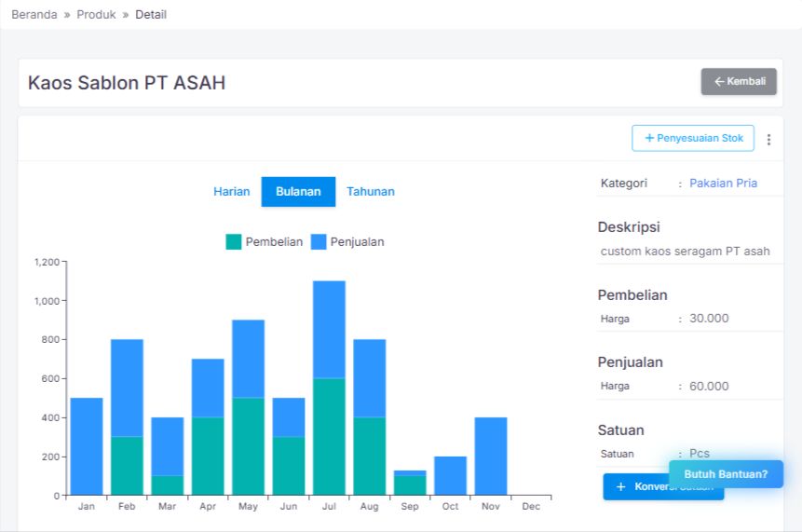Click the Penyesuaian Stok button
Screen dimensions: 802x532
click(693, 138)
